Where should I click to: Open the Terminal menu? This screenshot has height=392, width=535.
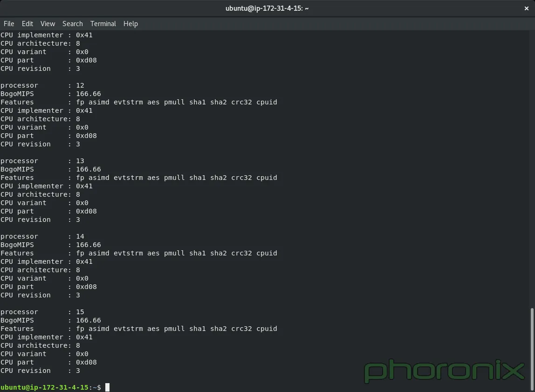click(x=103, y=24)
